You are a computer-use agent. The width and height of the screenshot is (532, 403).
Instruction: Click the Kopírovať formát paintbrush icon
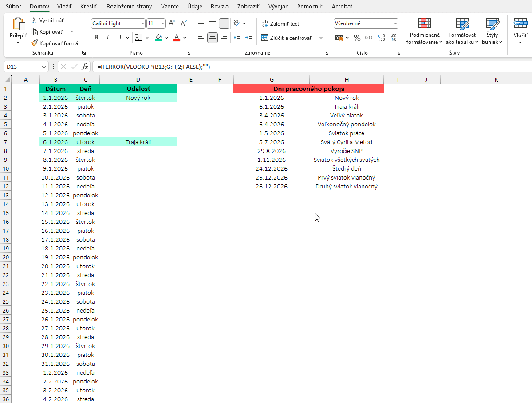tap(34, 43)
